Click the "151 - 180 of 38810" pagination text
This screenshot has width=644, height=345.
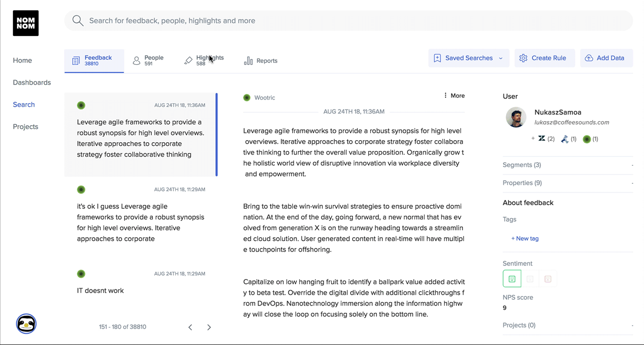[123, 327]
